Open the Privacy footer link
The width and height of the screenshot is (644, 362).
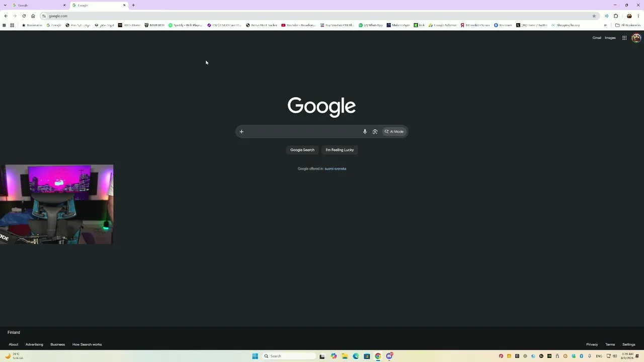tap(592, 344)
